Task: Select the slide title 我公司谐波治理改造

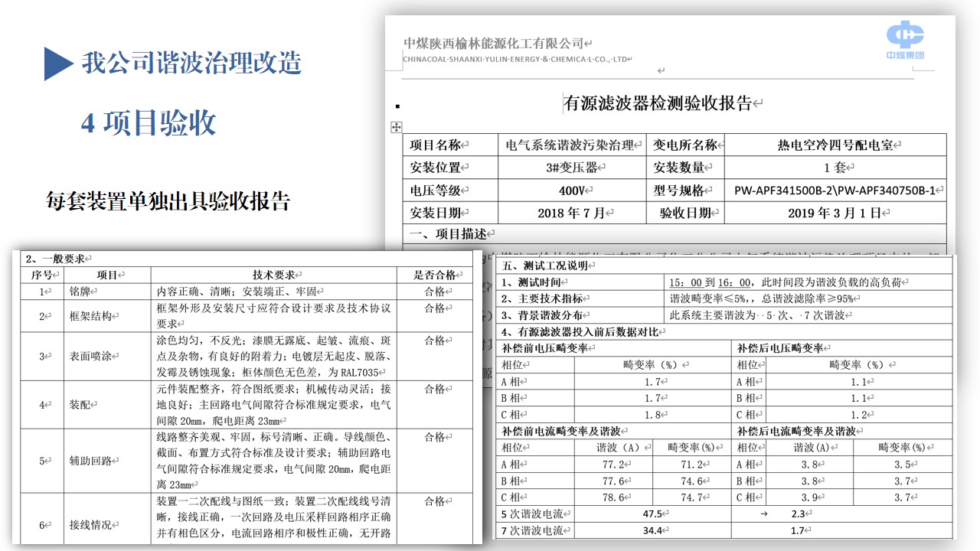Action: point(191,63)
